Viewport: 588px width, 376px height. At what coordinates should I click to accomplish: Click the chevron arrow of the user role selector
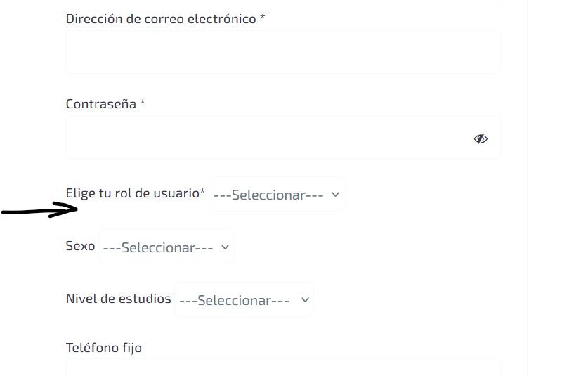(x=335, y=195)
